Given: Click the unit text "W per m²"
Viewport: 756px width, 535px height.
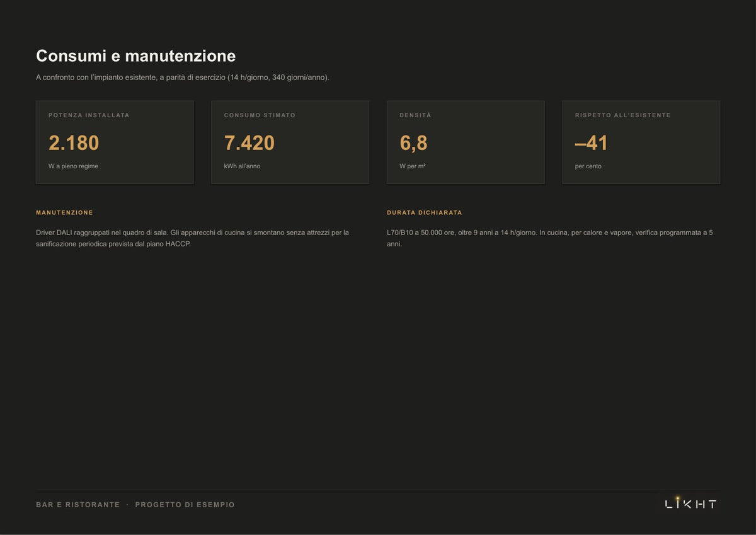Looking at the screenshot, I should pyautogui.click(x=413, y=166).
